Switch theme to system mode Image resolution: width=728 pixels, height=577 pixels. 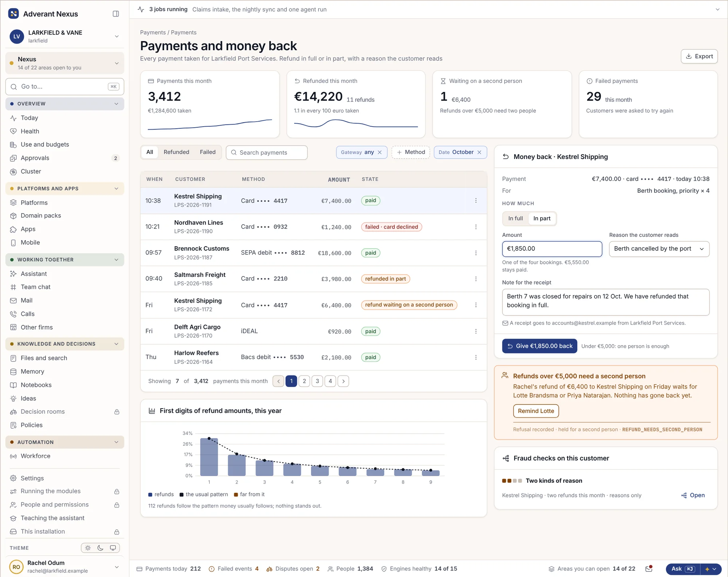pos(113,548)
